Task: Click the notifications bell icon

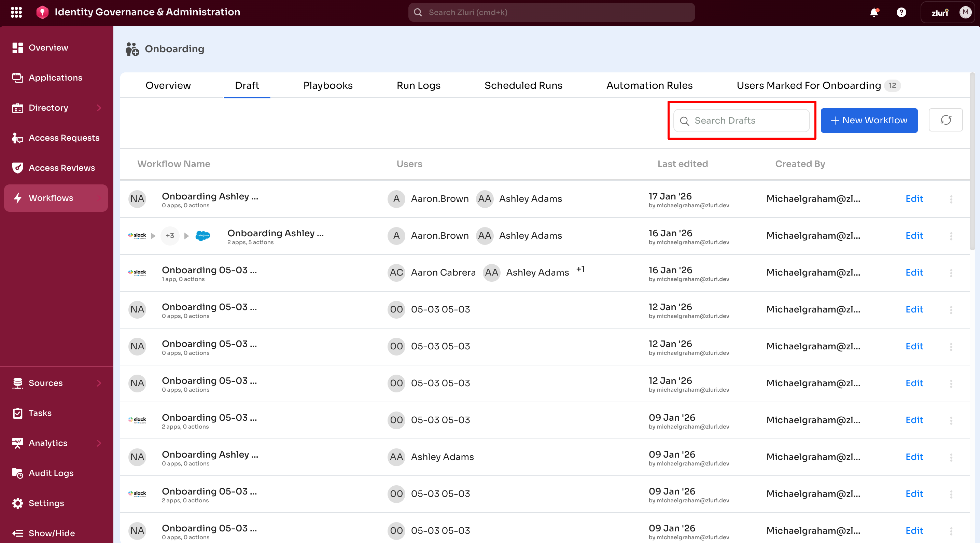Action: point(874,12)
